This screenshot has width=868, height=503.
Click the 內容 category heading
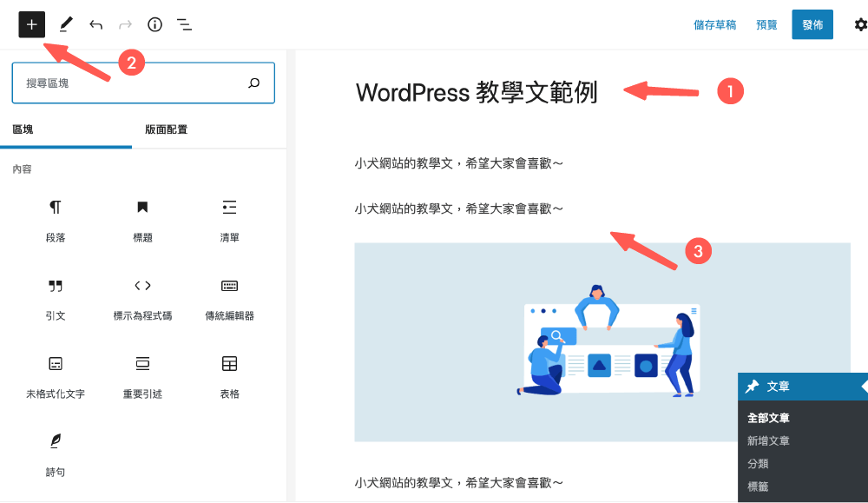pyautogui.click(x=23, y=169)
